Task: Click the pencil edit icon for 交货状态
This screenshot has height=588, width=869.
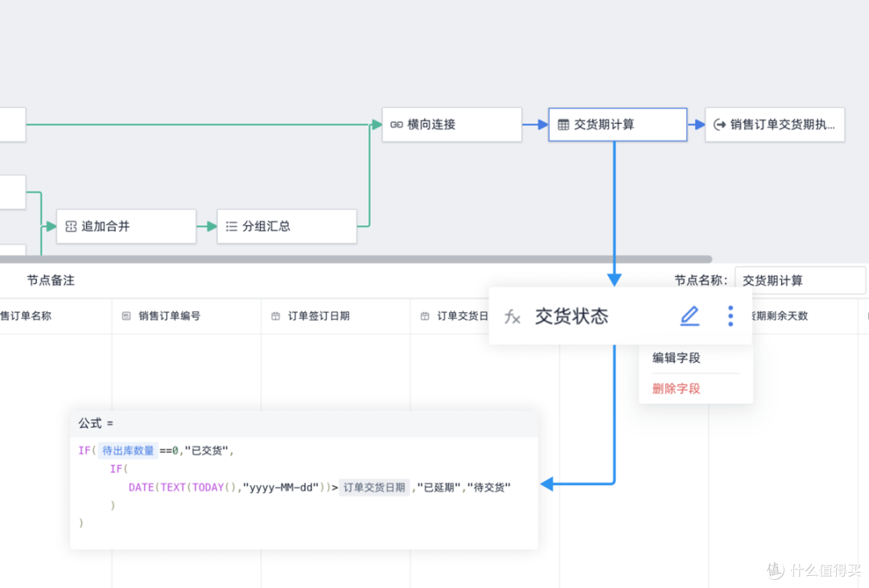Action: click(x=690, y=316)
